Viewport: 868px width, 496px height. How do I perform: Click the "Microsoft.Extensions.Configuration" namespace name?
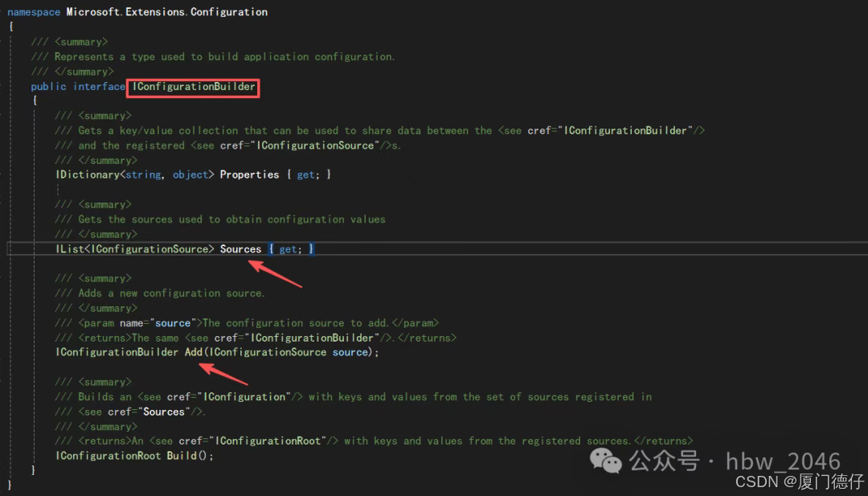pos(166,11)
